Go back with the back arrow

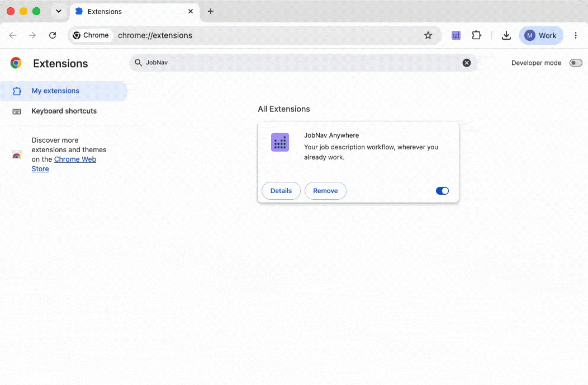[12, 35]
